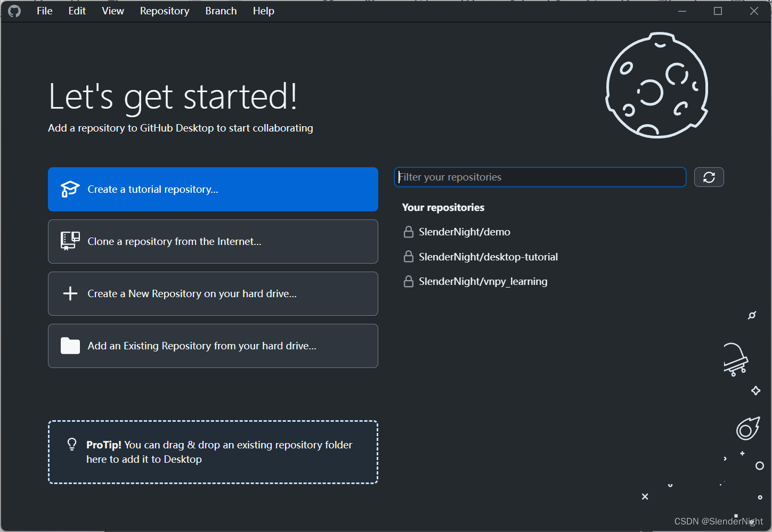Click Clone a repository from the Internet
This screenshot has height=532, width=772.
tap(213, 242)
